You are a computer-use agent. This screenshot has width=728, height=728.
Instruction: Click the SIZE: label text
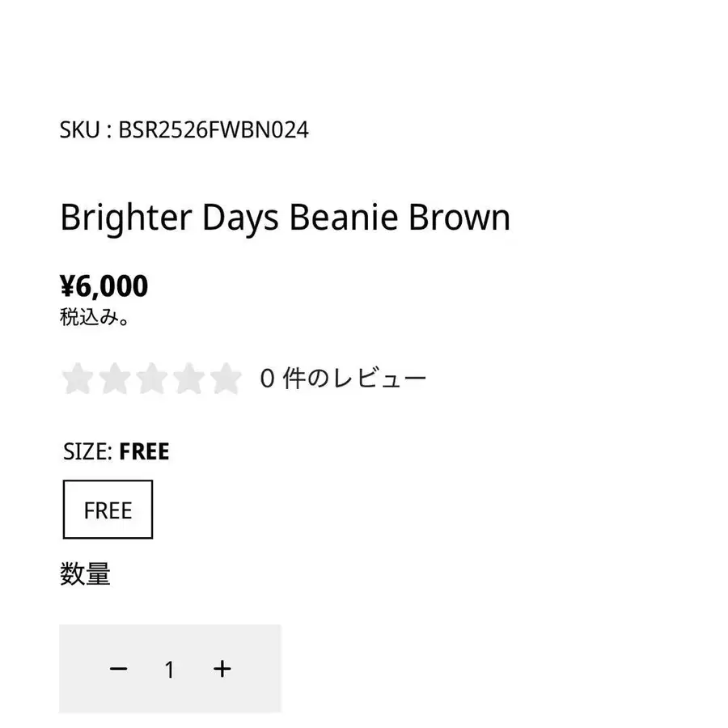[88, 451]
